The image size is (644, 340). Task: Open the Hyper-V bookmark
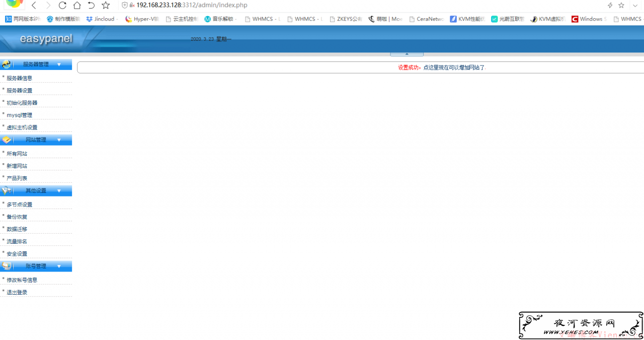click(x=142, y=19)
